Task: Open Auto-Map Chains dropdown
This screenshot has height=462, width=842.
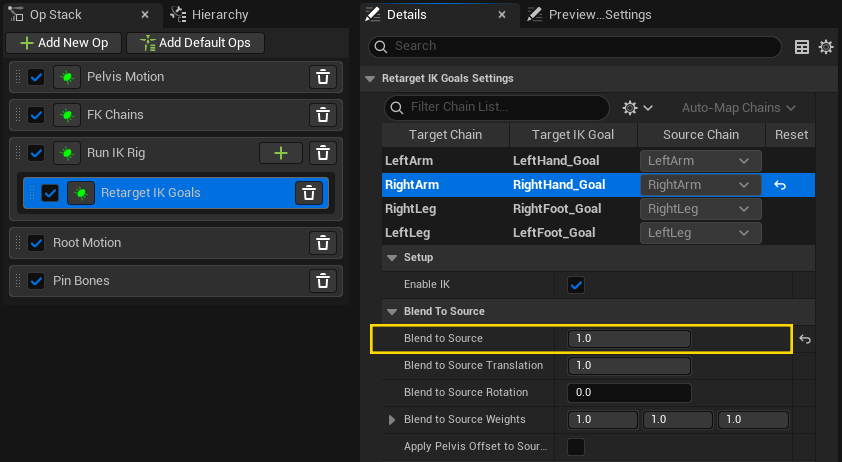Action: 738,108
